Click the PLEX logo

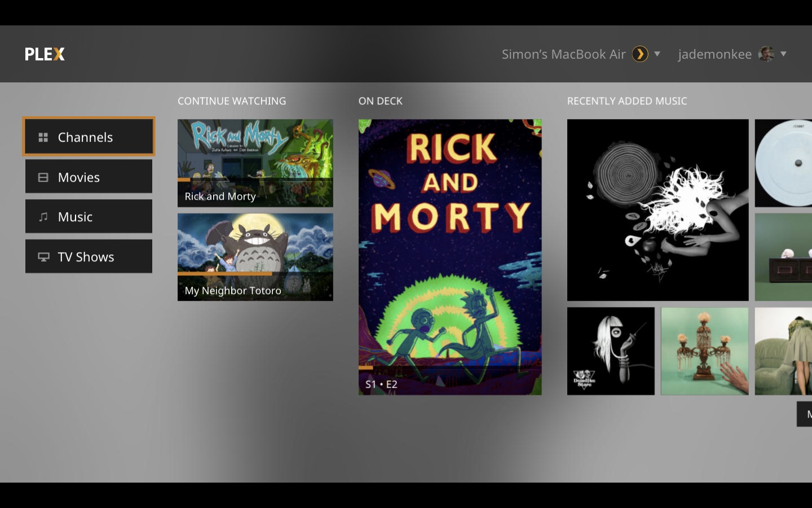point(45,54)
